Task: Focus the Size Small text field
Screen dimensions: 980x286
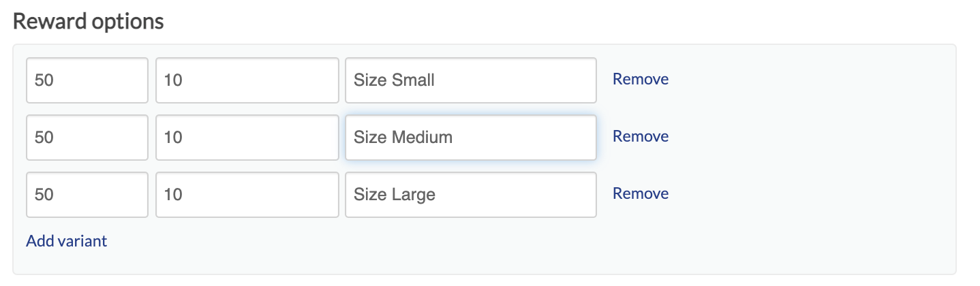Action: coord(470,80)
